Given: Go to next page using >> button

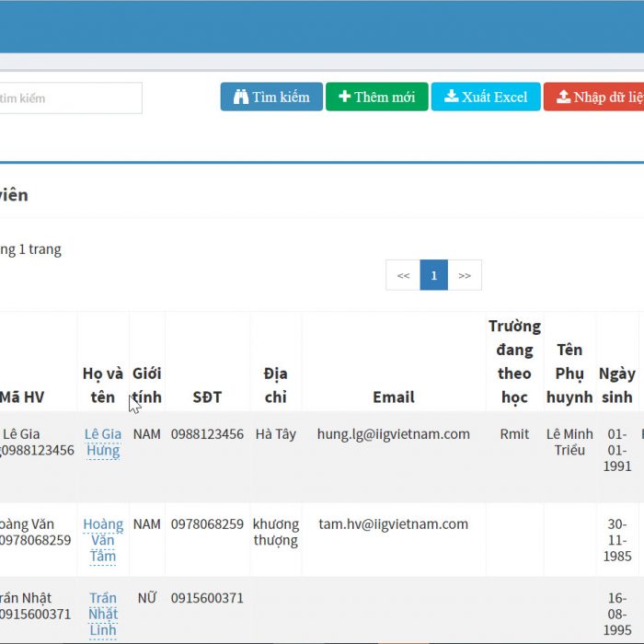Looking at the screenshot, I should [465, 275].
